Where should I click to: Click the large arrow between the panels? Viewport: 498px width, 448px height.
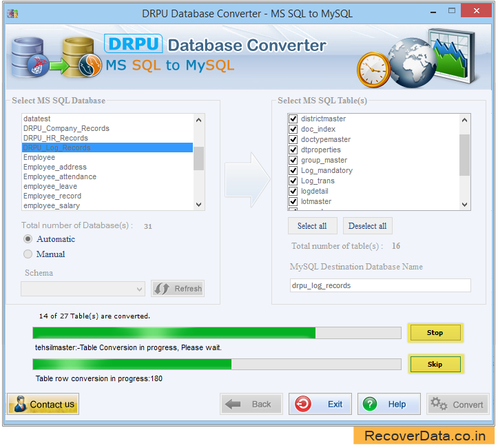pyautogui.click(x=247, y=180)
